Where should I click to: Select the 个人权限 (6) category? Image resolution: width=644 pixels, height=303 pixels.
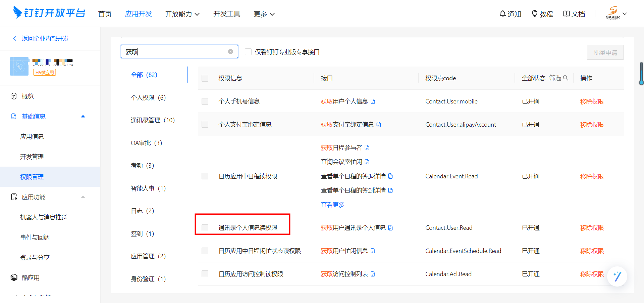(148, 97)
